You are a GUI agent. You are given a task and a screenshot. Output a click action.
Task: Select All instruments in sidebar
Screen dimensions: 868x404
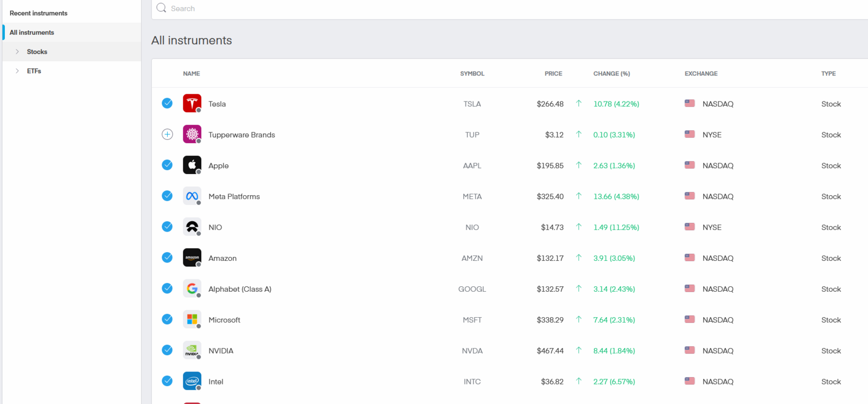[32, 33]
